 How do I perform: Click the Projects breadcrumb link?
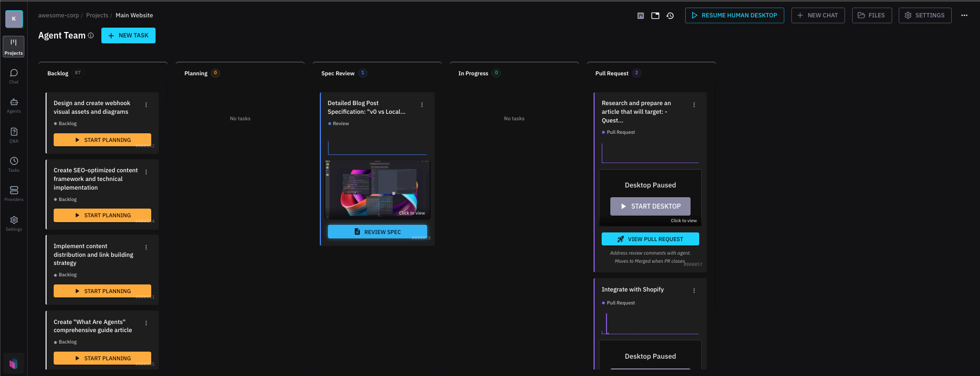[97, 16]
